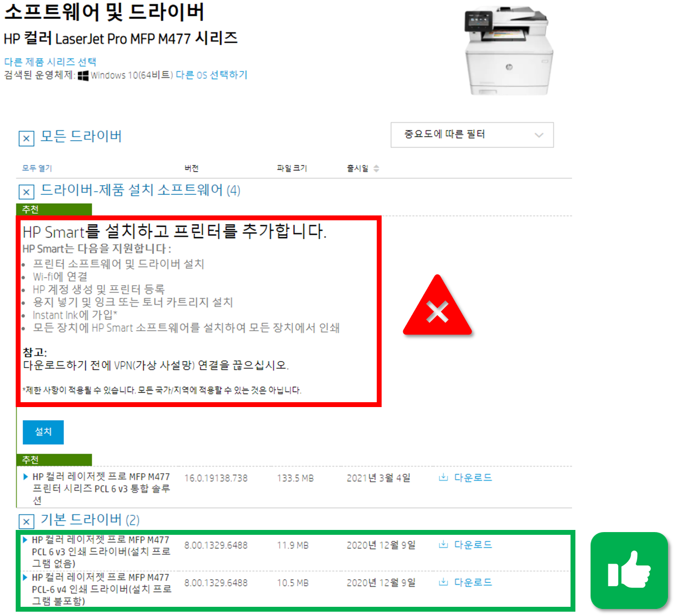Click the 11.9 MB file size
This screenshot has width=675, height=616.
tap(293, 545)
